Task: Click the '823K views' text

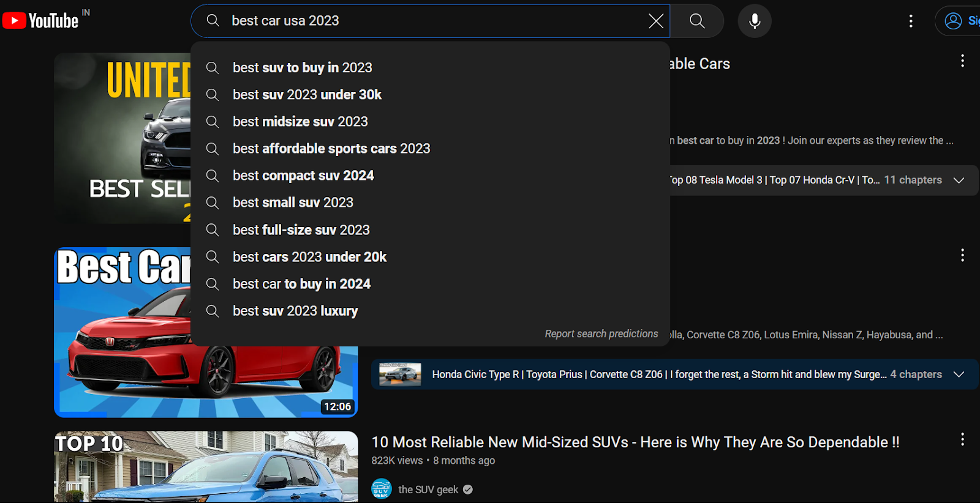Action: coord(397,460)
